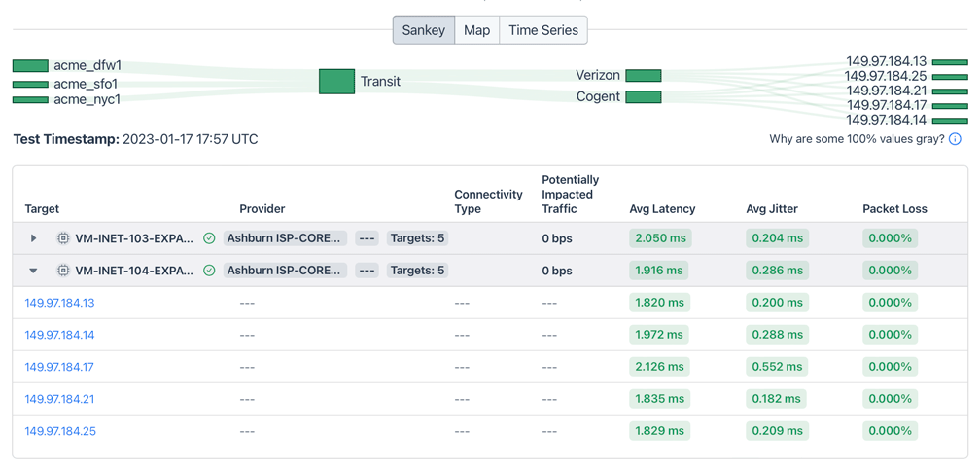980x472 pixels.
Task: Click the Avg Latency column header
Action: tap(662, 208)
